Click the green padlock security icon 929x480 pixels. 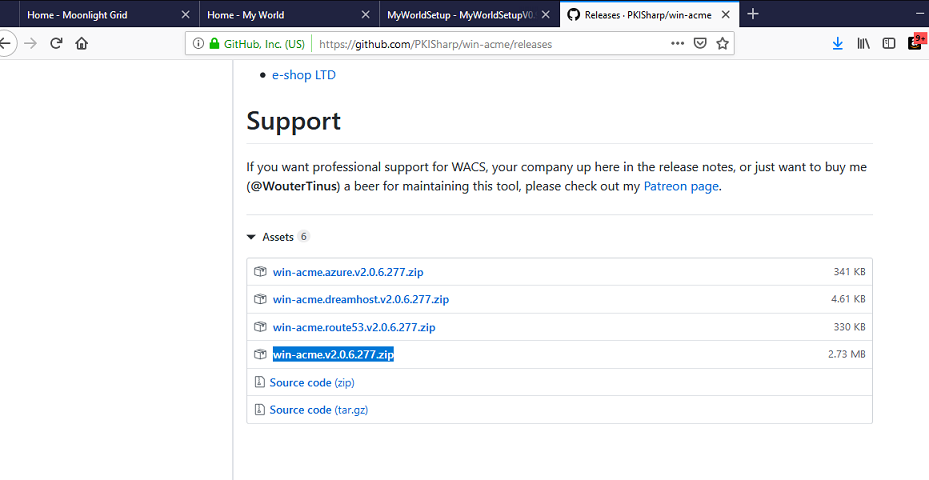pos(214,43)
